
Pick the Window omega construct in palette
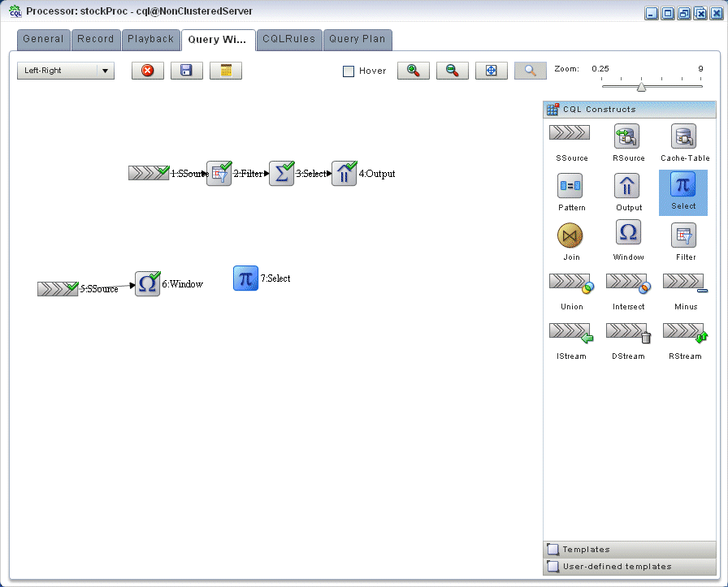click(x=628, y=232)
